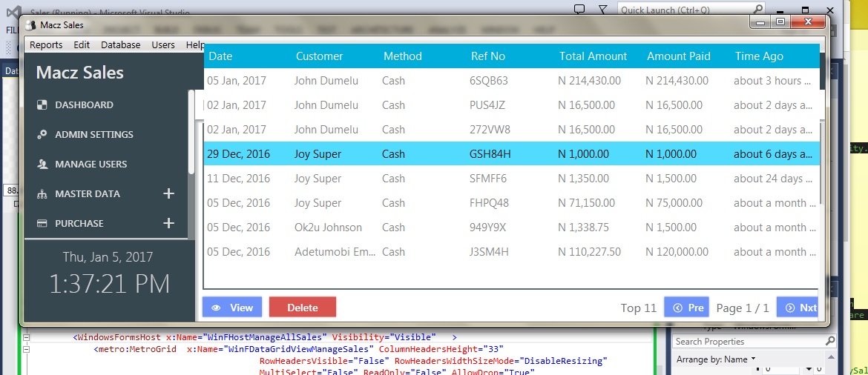The height and width of the screenshot is (375, 868).
Task: Click the Master Data hierarchy icon
Action: pos(42,194)
